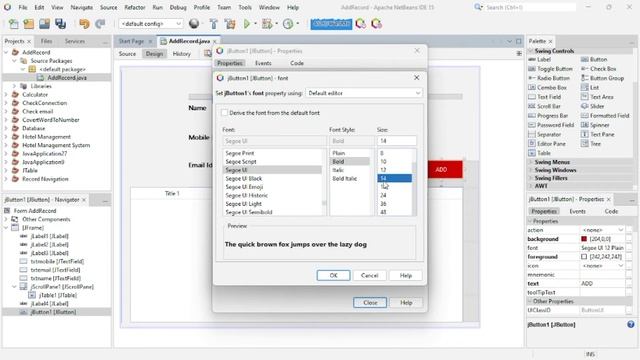This screenshot has height=360, width=640.
Task: Click the Clean and Build Project icon
Action: [230, 24]
